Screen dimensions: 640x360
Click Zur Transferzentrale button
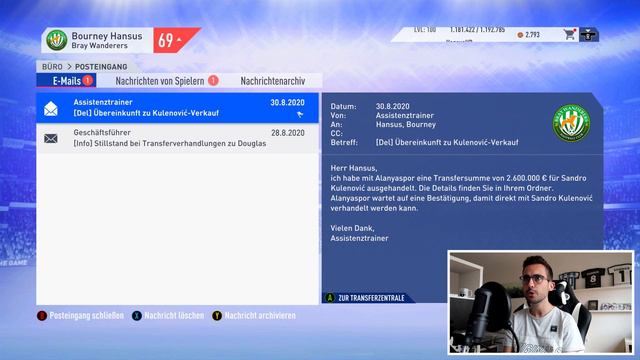click(x=369, y=298)
